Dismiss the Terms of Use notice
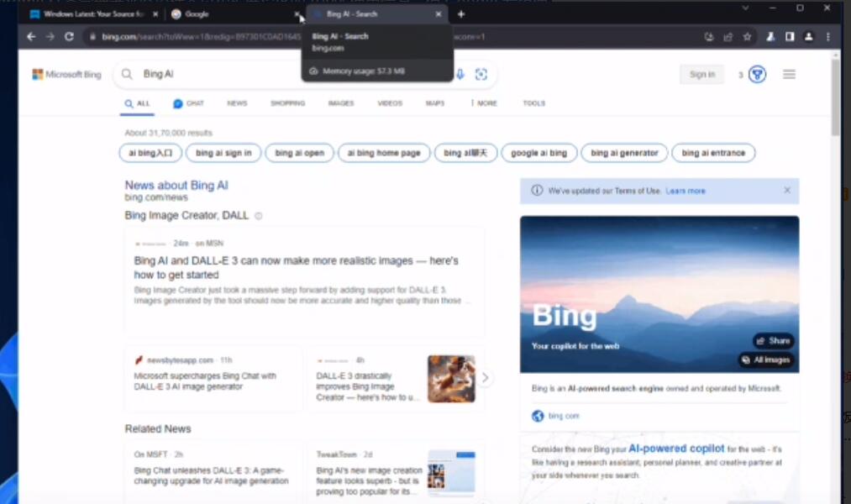The width and height of the screenshot is (851, 504). 787,191
